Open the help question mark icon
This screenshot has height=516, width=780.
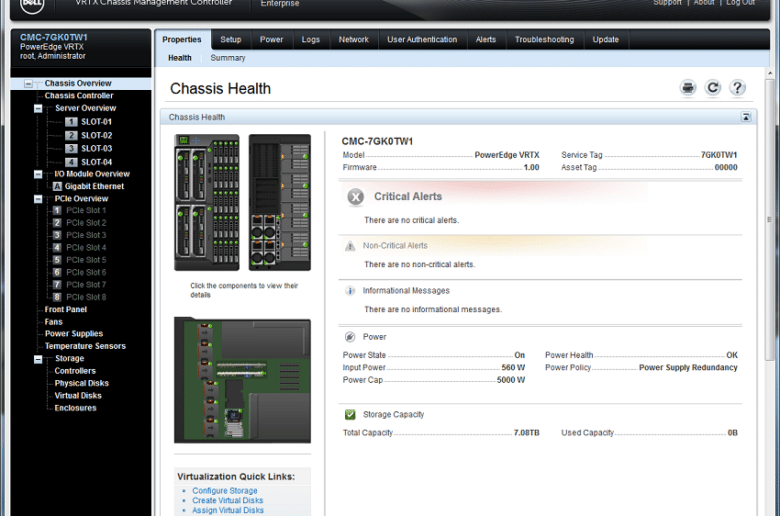pos(737,88)
